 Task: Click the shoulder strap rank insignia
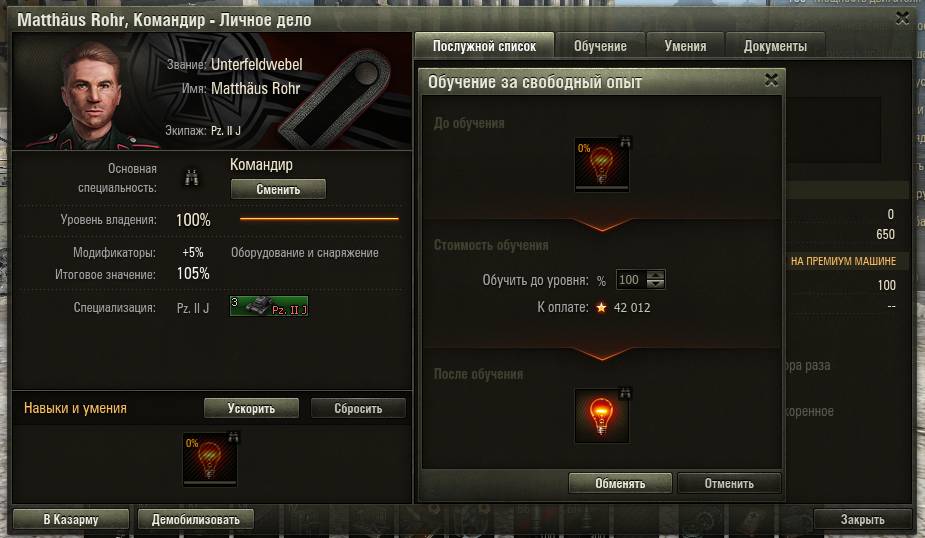pyautogui.click(x=335, y=97)
